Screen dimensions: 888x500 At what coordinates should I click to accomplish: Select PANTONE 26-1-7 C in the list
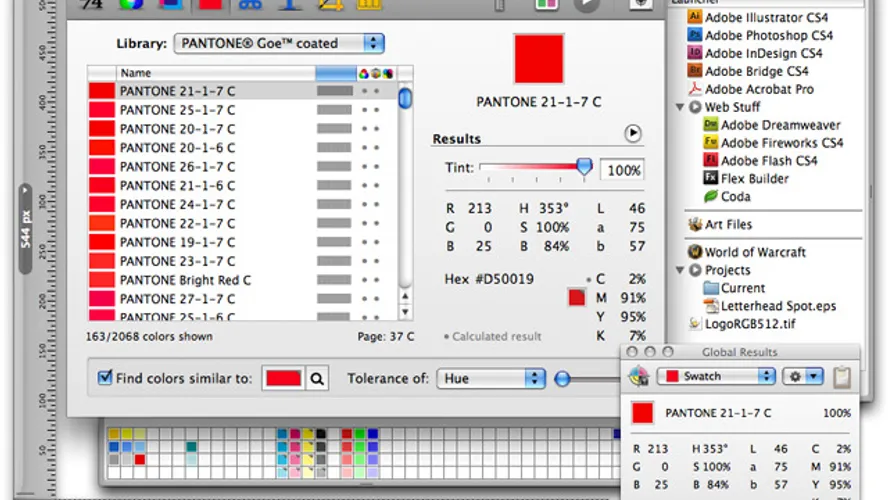pyautogui.click(x=243, y=167)
